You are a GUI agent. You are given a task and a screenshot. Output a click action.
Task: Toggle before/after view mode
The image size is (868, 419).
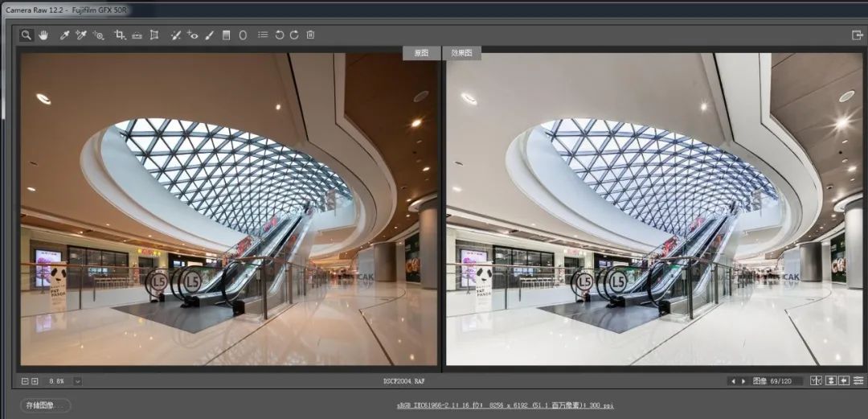click(817, 381)
